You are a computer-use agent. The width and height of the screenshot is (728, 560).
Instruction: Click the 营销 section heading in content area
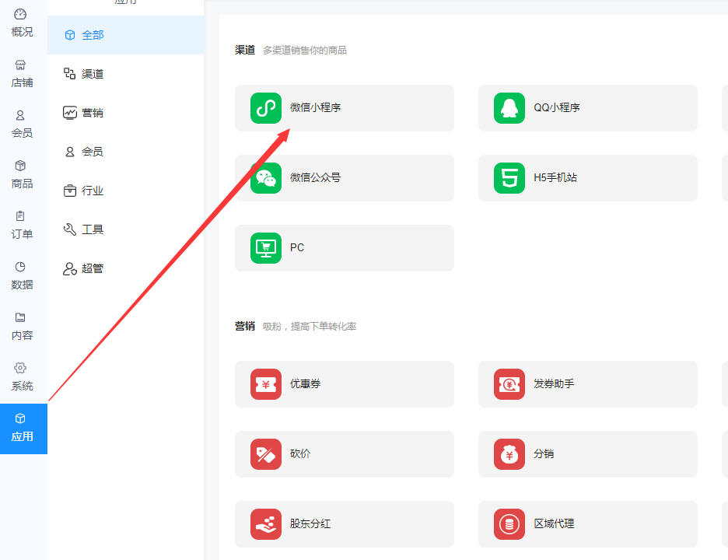click(x=245, y=326)
